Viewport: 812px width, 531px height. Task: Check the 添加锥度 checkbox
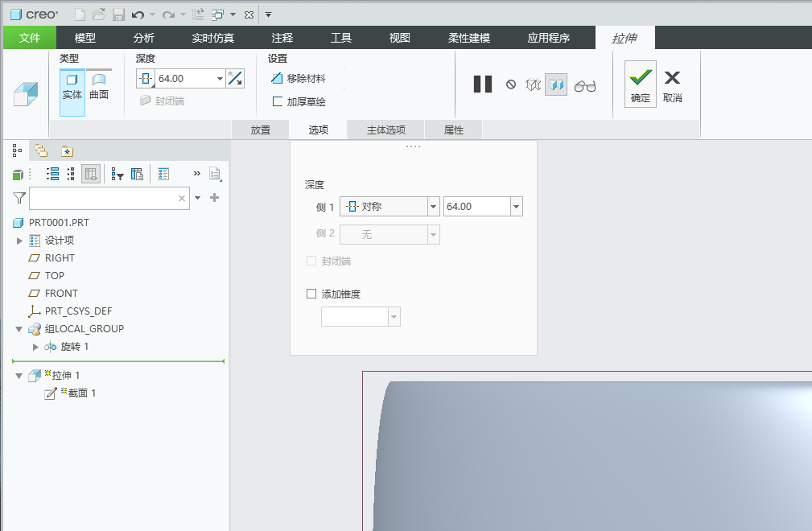[x=311, y=294]
